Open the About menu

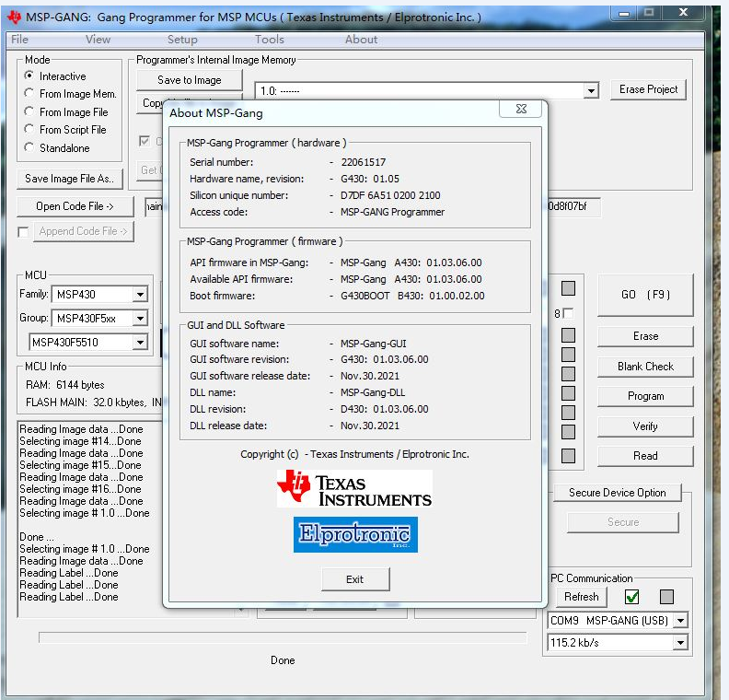point(361,40)
